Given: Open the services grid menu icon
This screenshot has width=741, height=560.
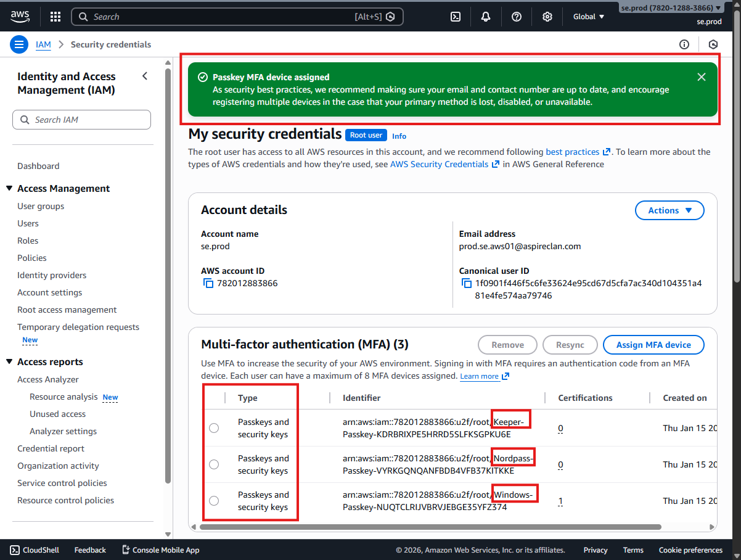Looking at the screenshot, I should [x=55, y=17].
